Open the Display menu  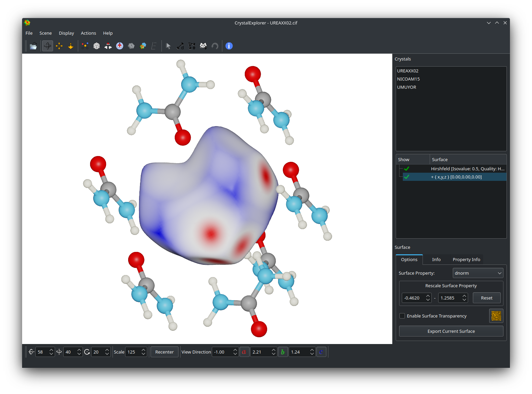(66, 33)
